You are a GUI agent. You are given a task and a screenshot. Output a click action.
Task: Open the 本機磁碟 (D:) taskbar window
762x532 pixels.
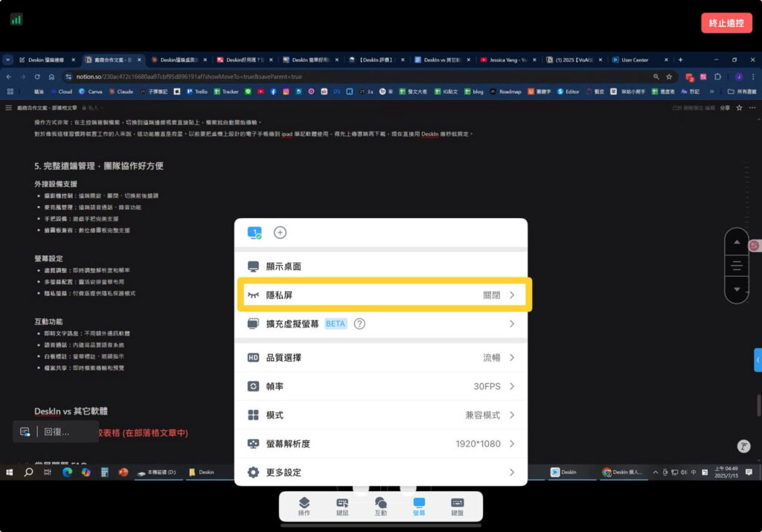[158, 472]
